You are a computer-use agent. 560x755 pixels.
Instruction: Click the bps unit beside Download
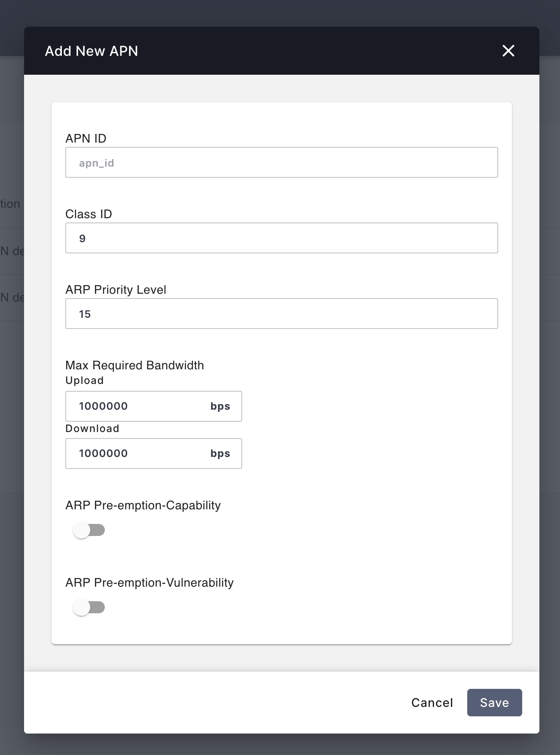pos(219,454)
